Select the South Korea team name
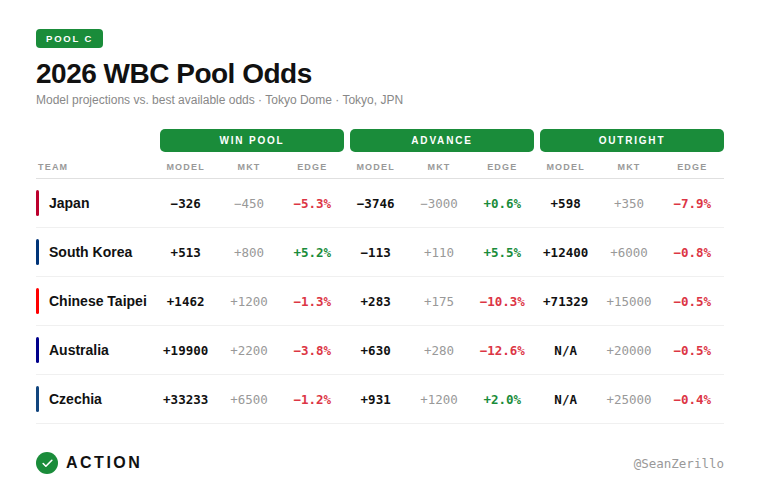 click(90, 252)
